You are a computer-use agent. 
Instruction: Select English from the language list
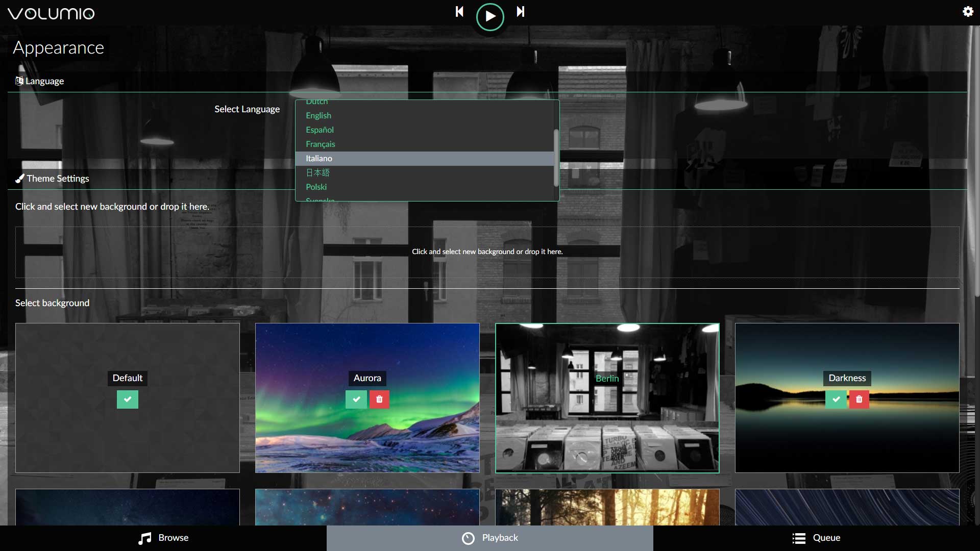[x=318, y=115]
